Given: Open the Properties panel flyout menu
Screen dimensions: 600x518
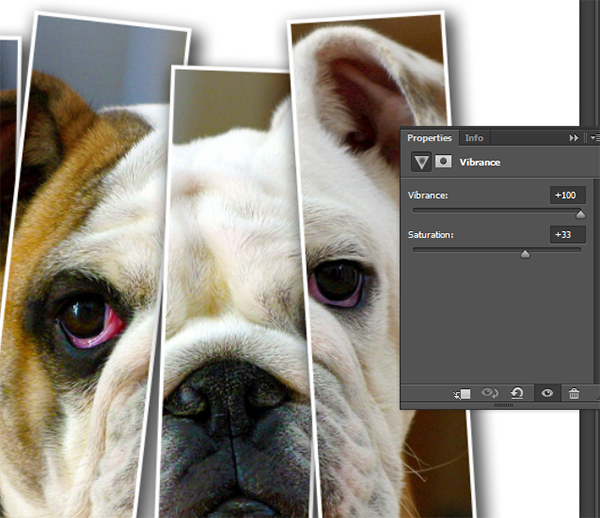Looking at the screenshot, I should pyautogui.click(x=594, y=138).
